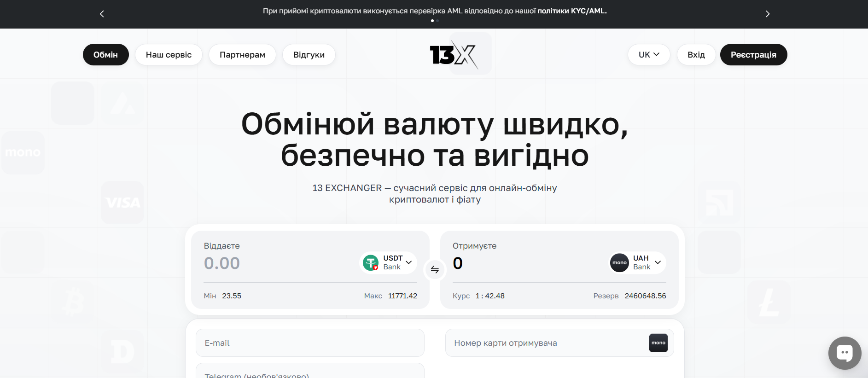Viewport: 868px width, 378px height.
Task: Click mono icon in card number field
Action: [x=658, y=343]
